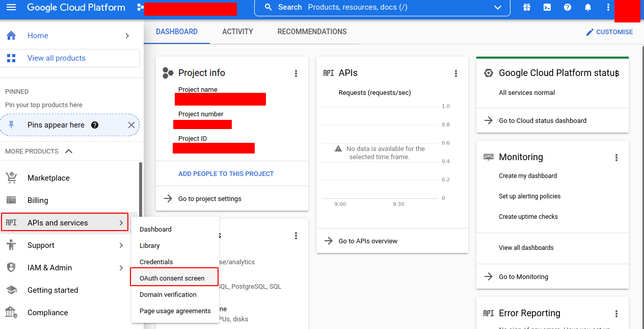644x329 pixels.
Task: Switch to the ACTIVITY tab
Action: pyautogui.click(x=237, y=31)
